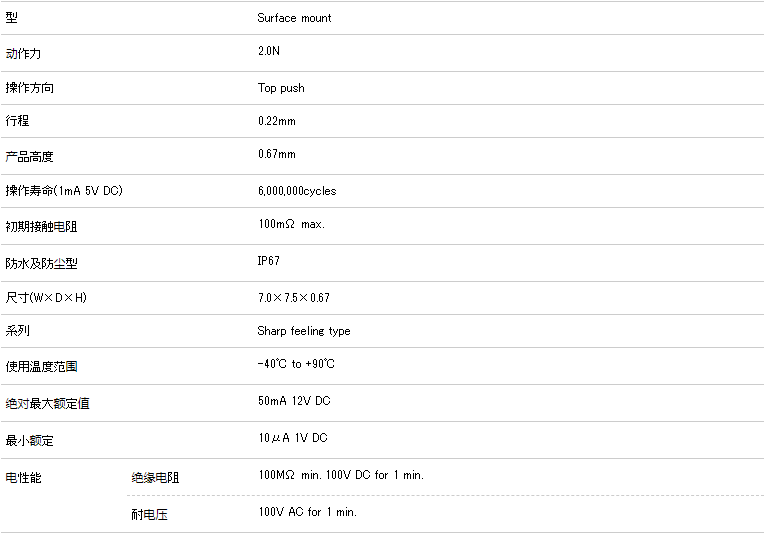Click the 100mΩ max. contact resistance value
Screen dimensions: 765x533
click(291, 224)
